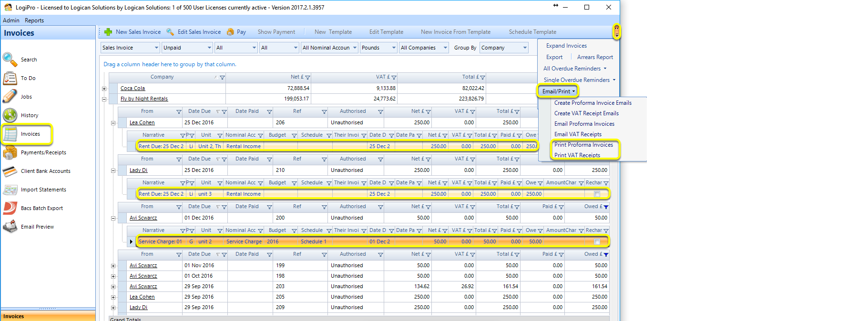Screen dimensions: 868x321
Task: Open filter on top-level VAT £ column
Action: [x=394, y=77]
